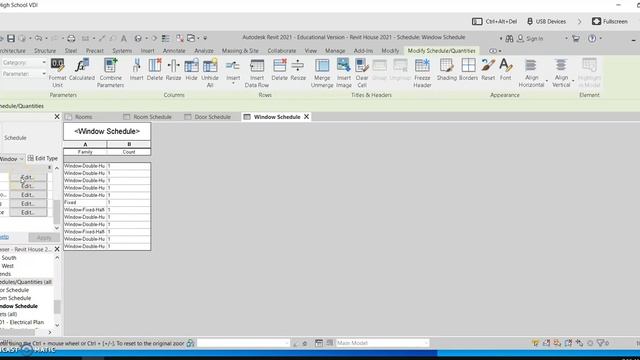Unhide All columns
Viewport: 640px width, 360px height.
click(210, 73)
